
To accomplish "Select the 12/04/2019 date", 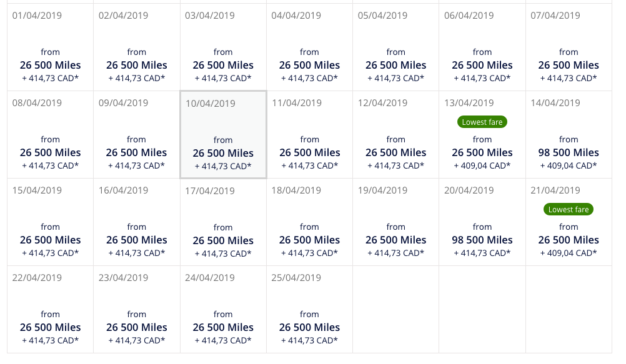I will [395, 134].
